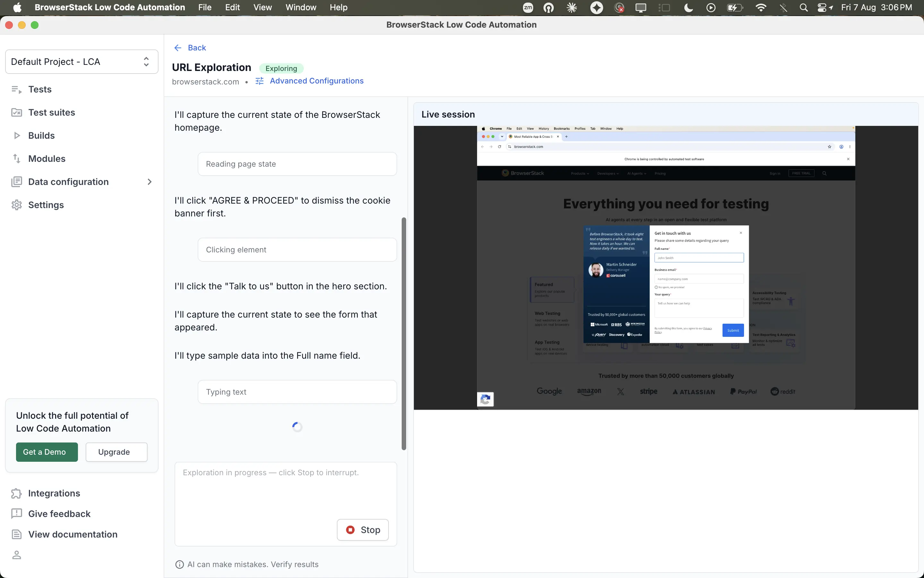Open macOS Spotlight search icon

click(x=803, y=8)
